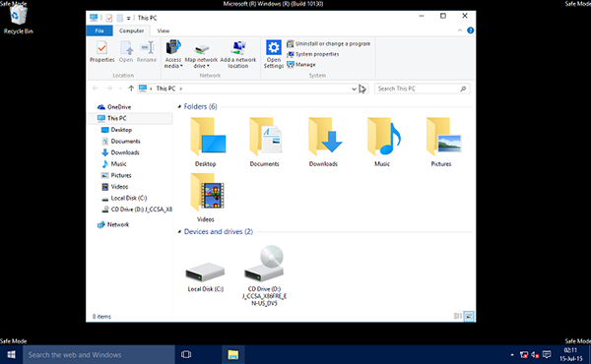
Task: Click network status tray icon
Action: (x=524, y=354)
